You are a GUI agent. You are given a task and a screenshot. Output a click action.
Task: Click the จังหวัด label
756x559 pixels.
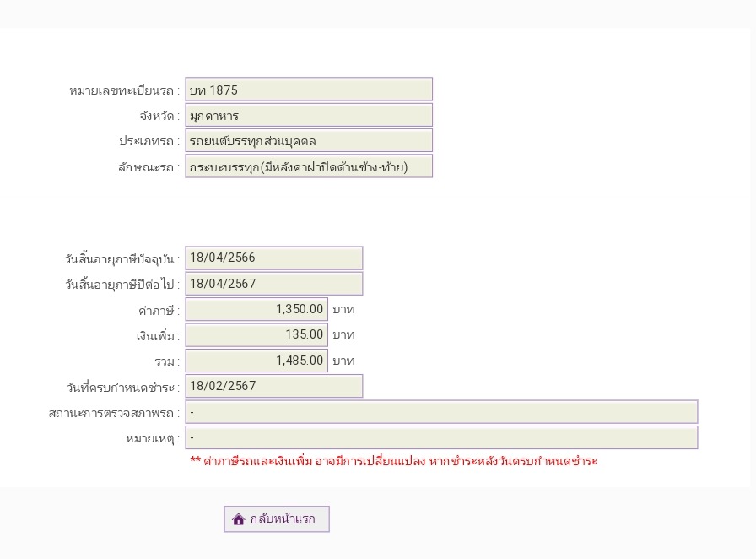coord(159,116)
